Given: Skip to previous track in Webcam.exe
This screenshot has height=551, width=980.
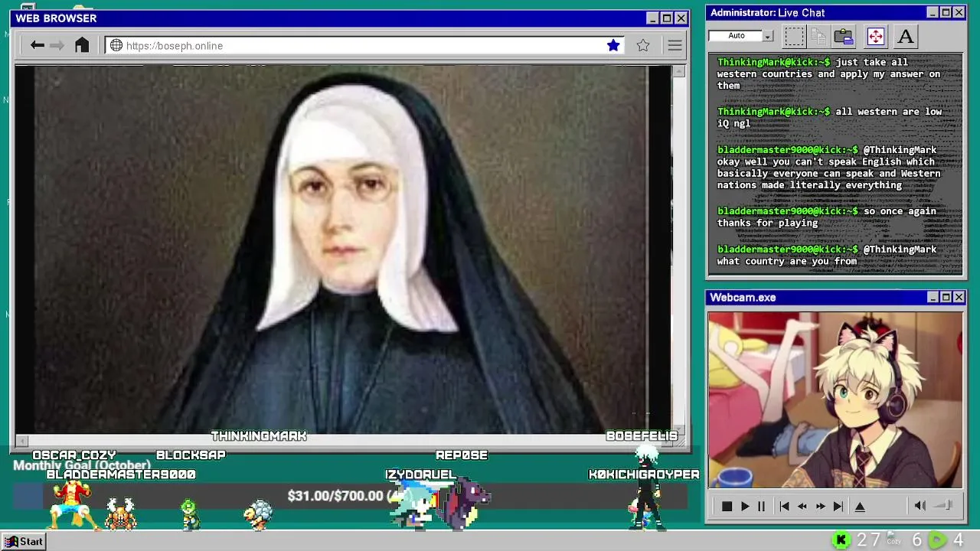Looking at the screenshot, I should 784,506.
